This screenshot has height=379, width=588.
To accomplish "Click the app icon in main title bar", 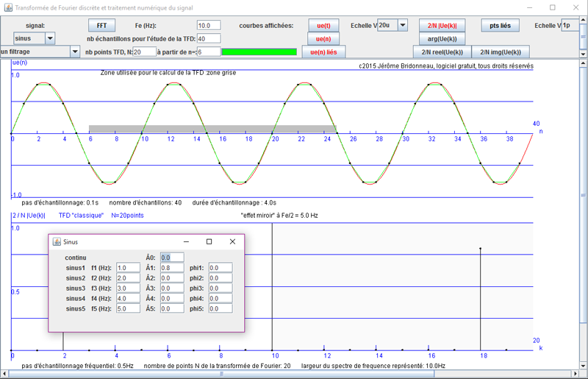I will pos(8,7).
